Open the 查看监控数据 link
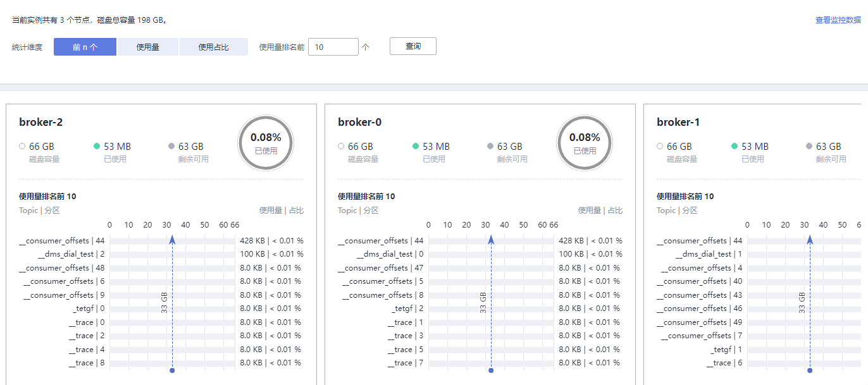Image resolution: width=868 pixels, height=385 pixels. [x=838, y=20]
